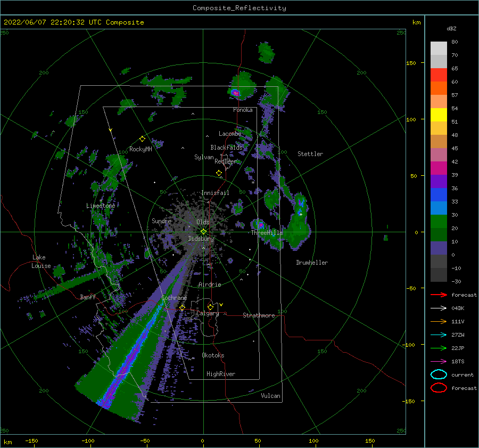Click the Lake Louise label
Image resolution: width=479 pixels, height=448 pixels.
(42, 262)
